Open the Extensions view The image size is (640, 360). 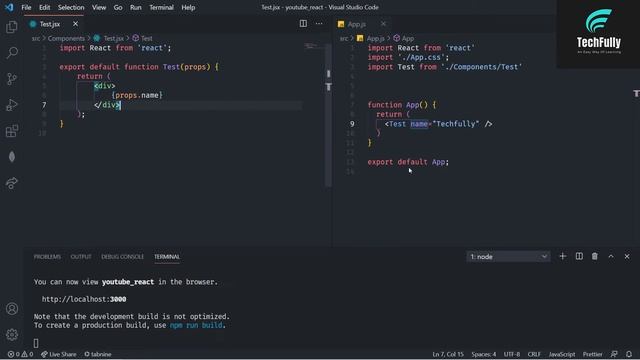pos(12,131)
